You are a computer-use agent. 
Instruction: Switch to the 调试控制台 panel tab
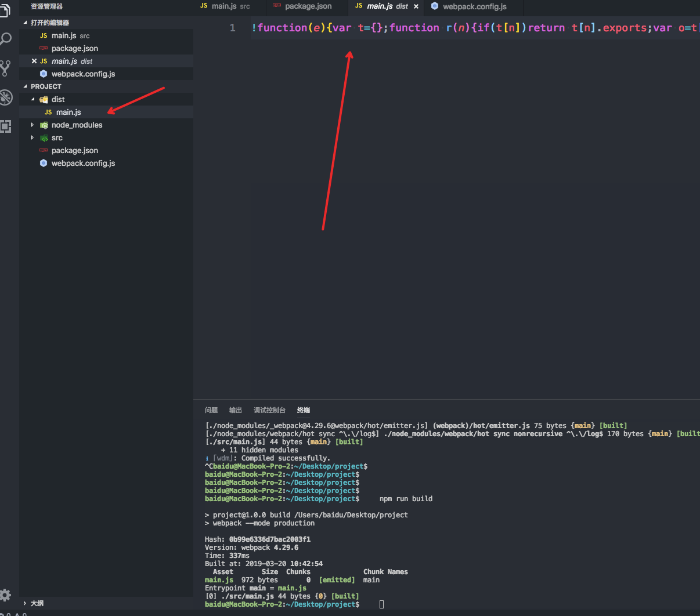coord(269,410)
